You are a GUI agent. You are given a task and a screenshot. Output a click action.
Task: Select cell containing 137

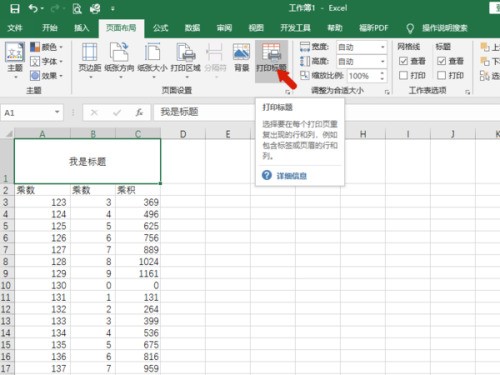pyautogui.click(x=43, y=368)
